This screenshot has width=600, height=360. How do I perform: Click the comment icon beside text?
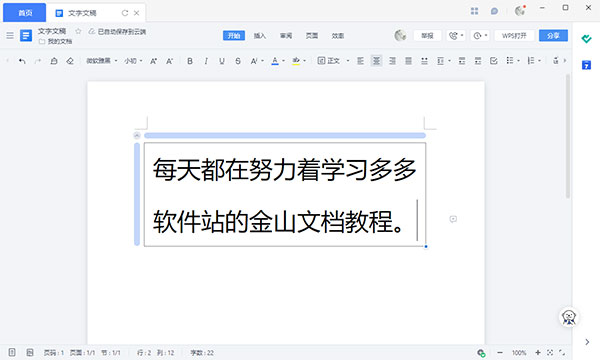453,219
